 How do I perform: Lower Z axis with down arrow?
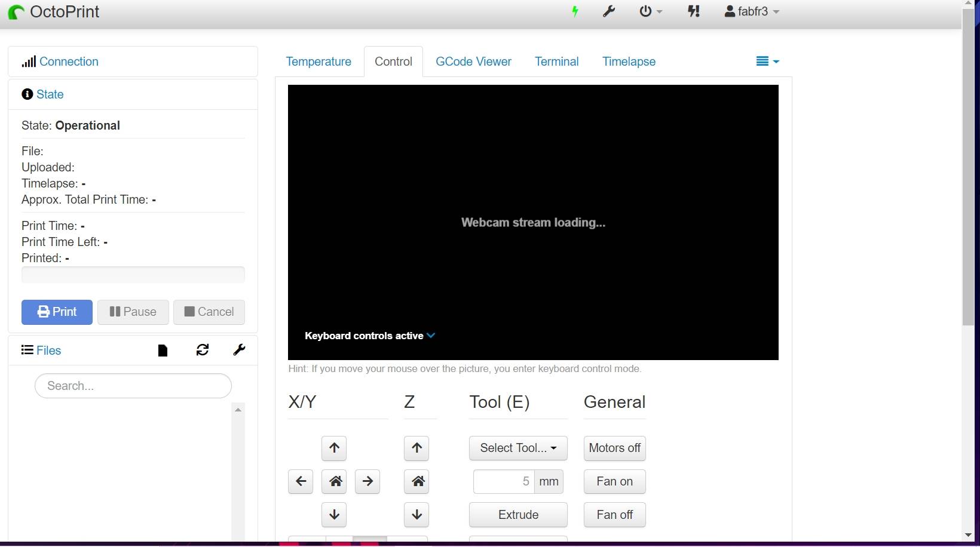pos(416,515)
